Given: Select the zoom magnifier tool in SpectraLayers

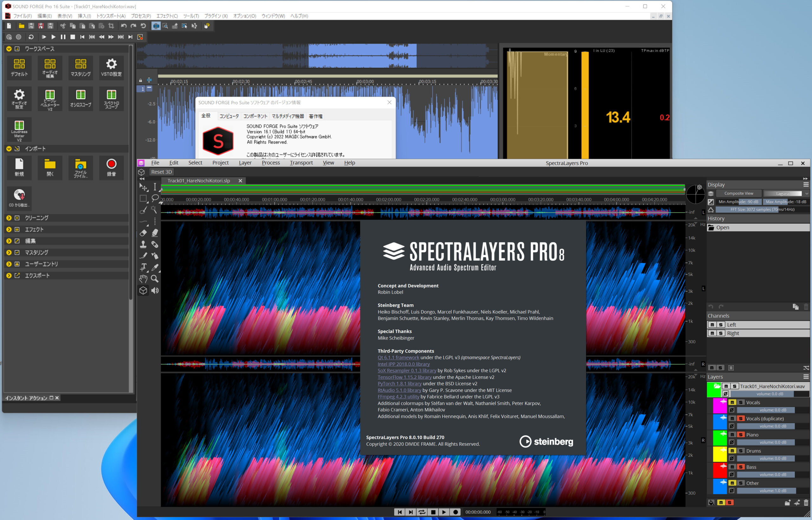Looking at the screenshot, I should coord(154,279).
